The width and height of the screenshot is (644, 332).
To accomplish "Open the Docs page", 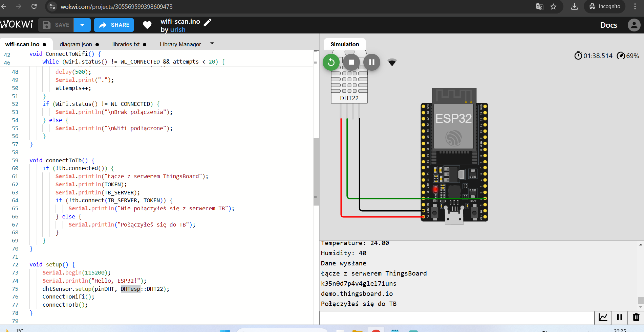I will (608, 25).
